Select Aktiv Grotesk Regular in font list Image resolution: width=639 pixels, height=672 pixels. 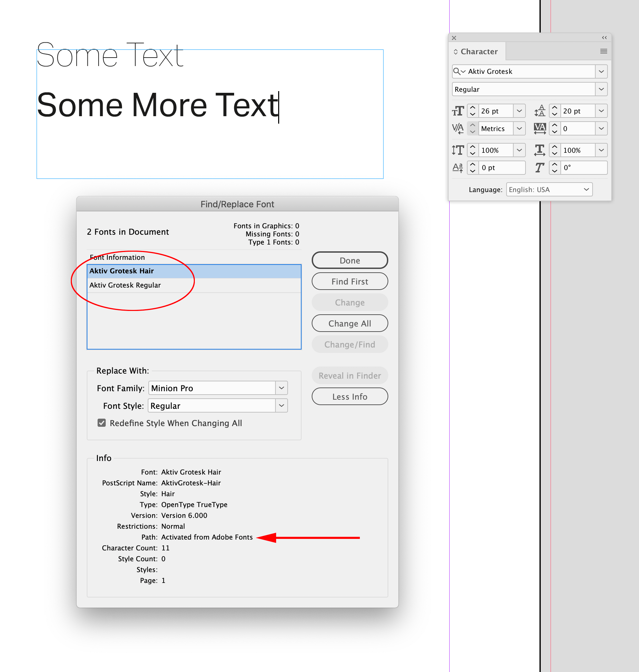125,285
